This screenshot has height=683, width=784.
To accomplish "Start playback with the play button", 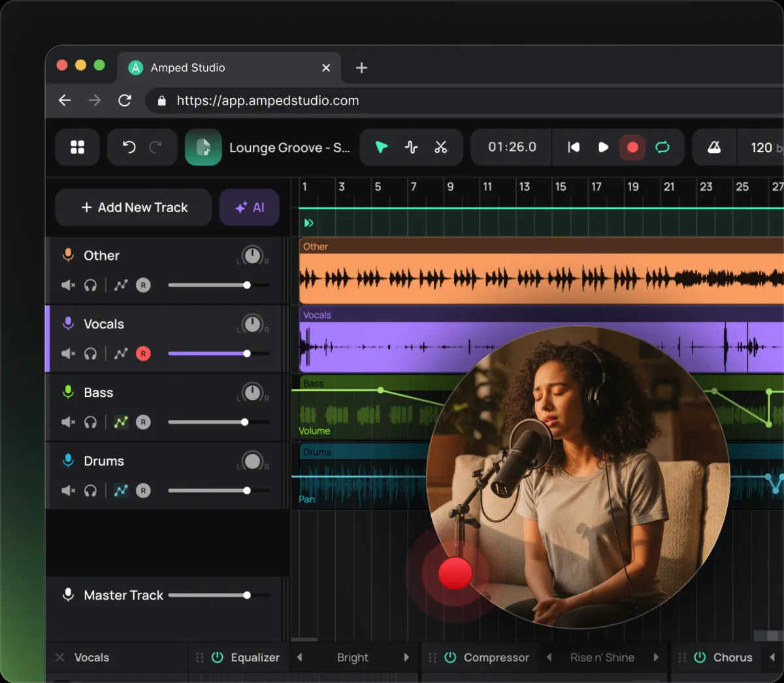I will (603, 147).
